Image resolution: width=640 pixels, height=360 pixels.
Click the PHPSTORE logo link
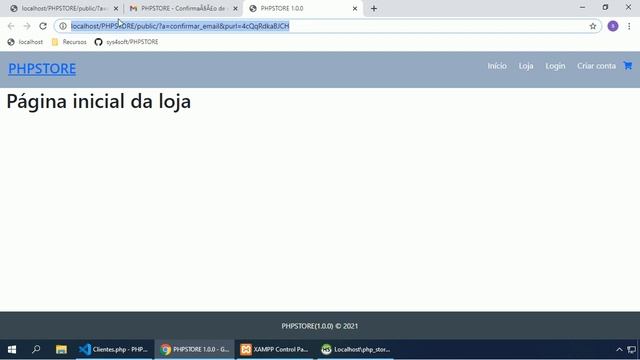click(x=42, y=69)
